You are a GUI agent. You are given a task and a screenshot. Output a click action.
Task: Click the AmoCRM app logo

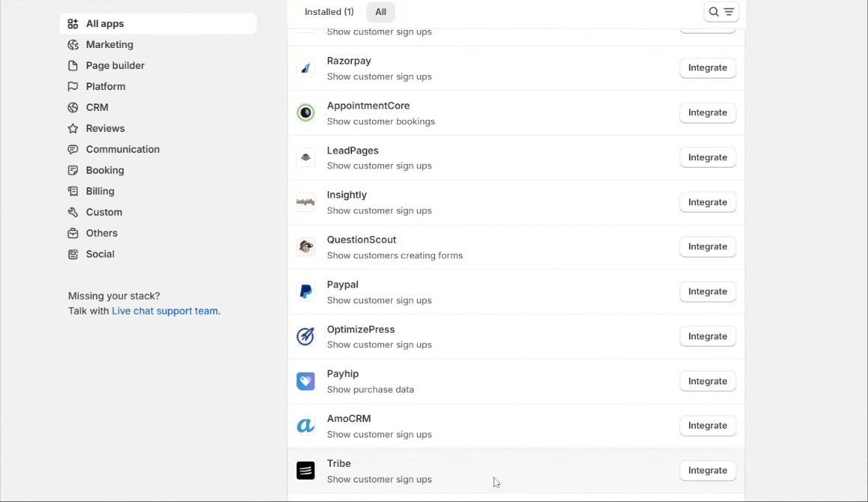[306, 426]
